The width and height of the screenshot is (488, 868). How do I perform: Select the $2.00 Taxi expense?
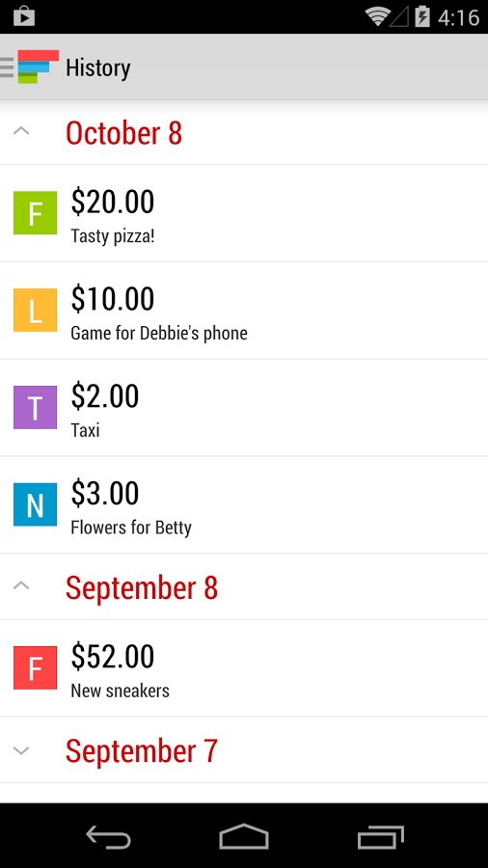point(244,408)
